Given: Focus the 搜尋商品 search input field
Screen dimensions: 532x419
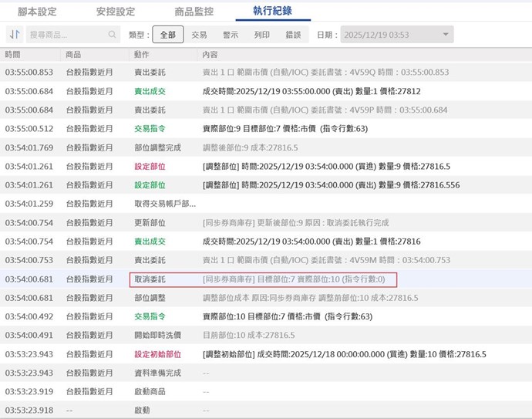Looking at the screenshot, I should 67,35.
